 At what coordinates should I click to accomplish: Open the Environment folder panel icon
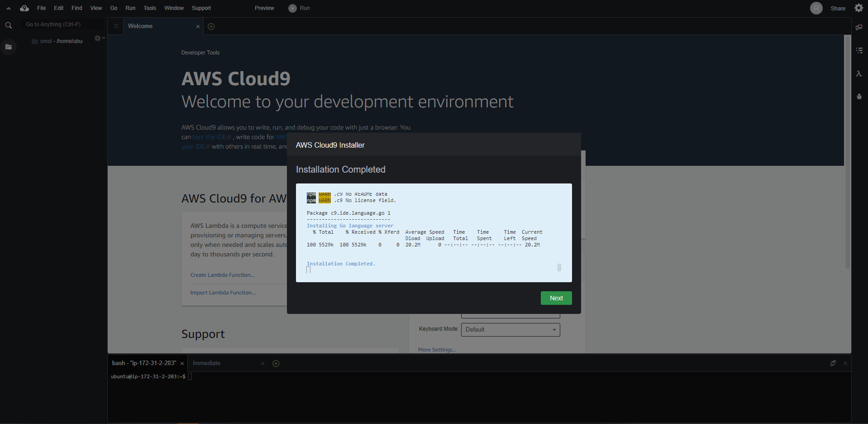click(8, 47)
